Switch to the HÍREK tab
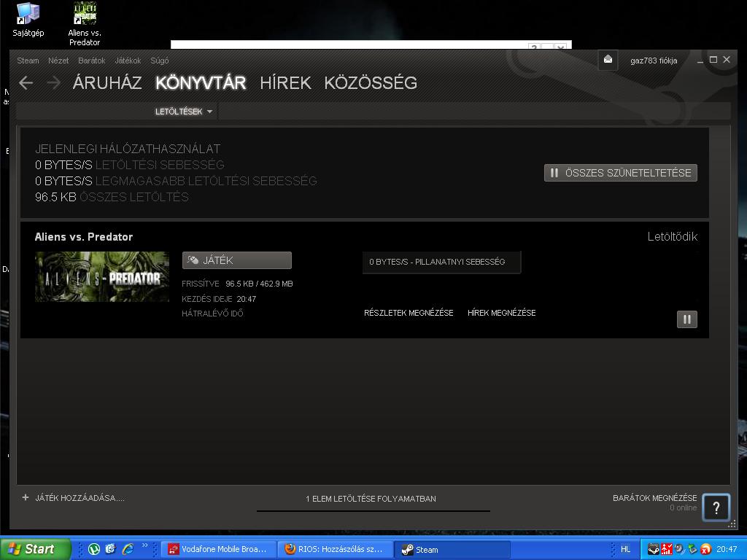The width and height of the screenshot is (747, 560). tap(285, 83)
